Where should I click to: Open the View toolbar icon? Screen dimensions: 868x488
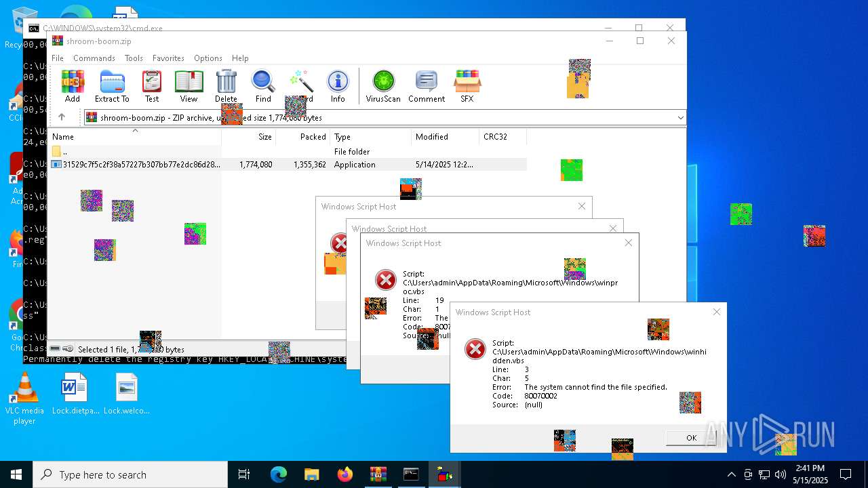coord(189,86)
